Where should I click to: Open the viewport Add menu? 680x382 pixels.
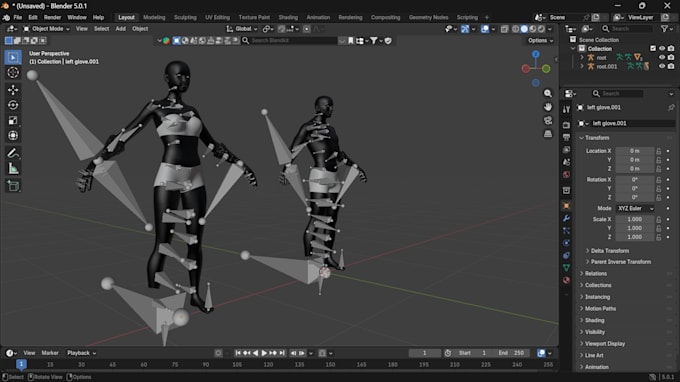tap(121, 29)
